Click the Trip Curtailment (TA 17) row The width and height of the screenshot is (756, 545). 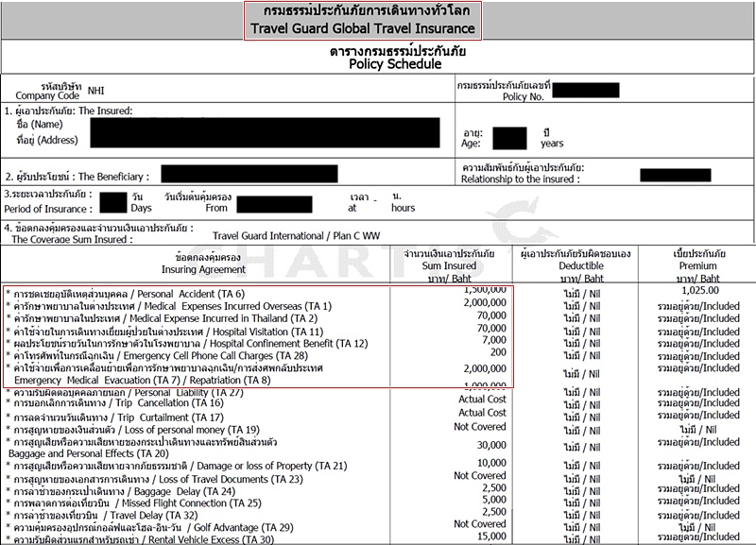(x=114, y=417)
